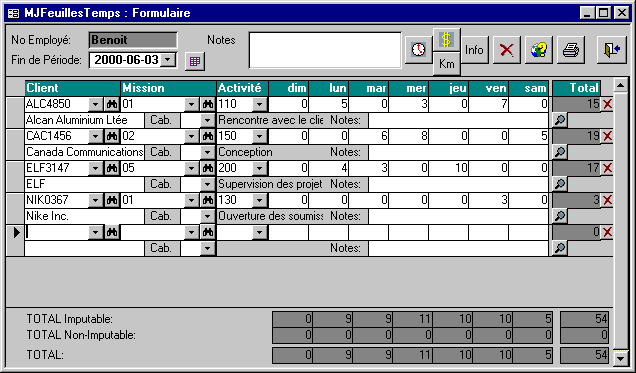This screenshot has width=636, height=373.
Task: Click magnifier icon on Nike Inc. row
Action: 560,216
